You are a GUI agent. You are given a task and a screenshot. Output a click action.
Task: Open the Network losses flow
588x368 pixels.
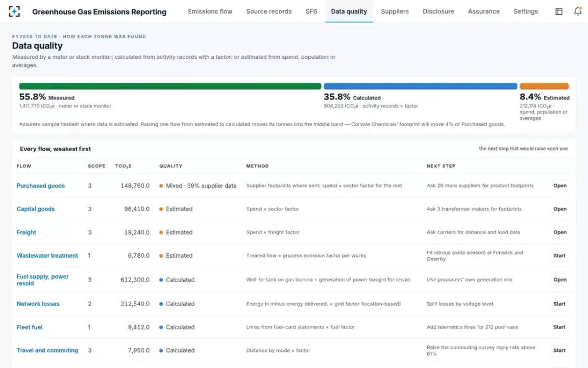pyautogui.click(x=38, y=304)
